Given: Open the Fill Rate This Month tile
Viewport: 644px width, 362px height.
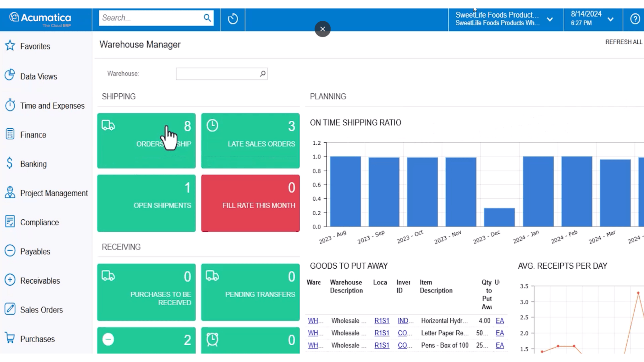Looking at the screenshot, I should [250, 203].
